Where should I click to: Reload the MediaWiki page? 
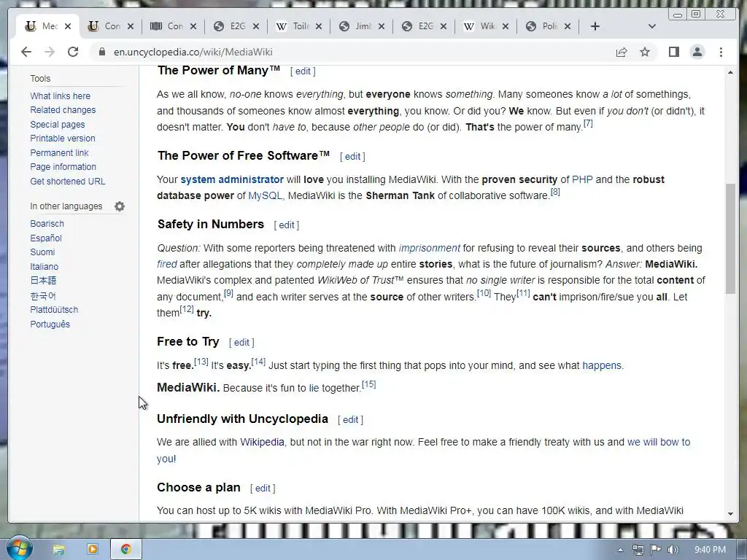[73, 52]
